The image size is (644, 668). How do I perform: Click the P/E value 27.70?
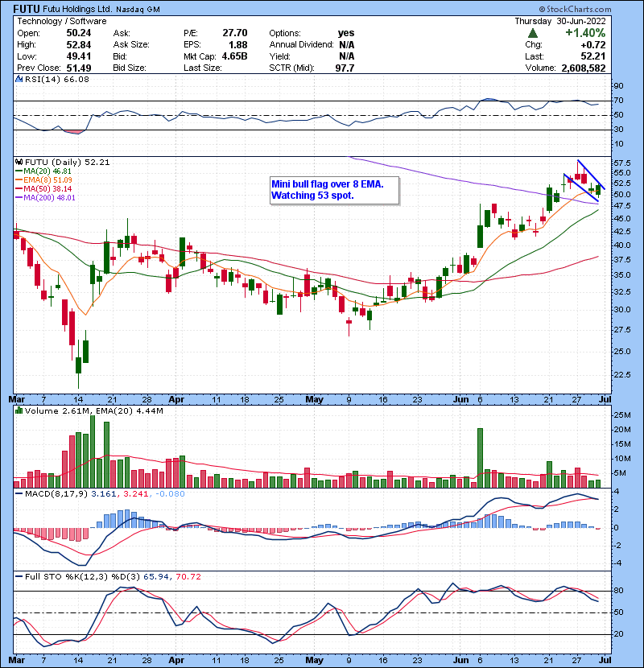[235, 33]
